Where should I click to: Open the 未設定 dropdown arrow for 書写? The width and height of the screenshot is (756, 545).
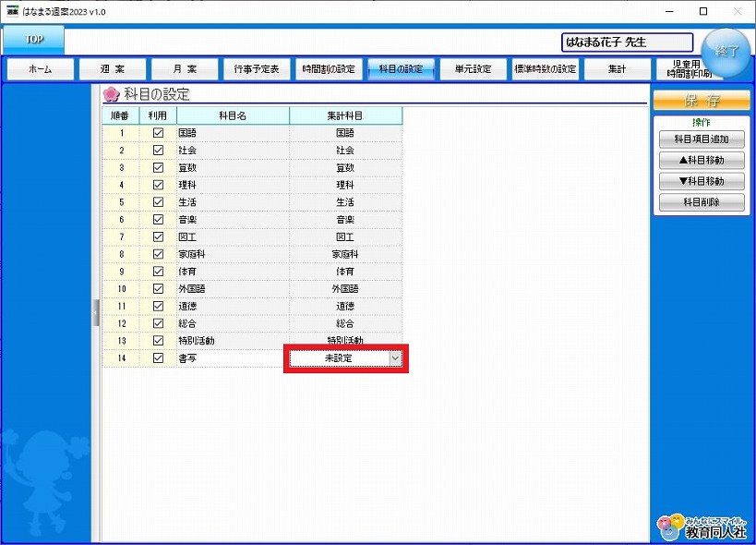pyautogui.click(x=395, y=358)
